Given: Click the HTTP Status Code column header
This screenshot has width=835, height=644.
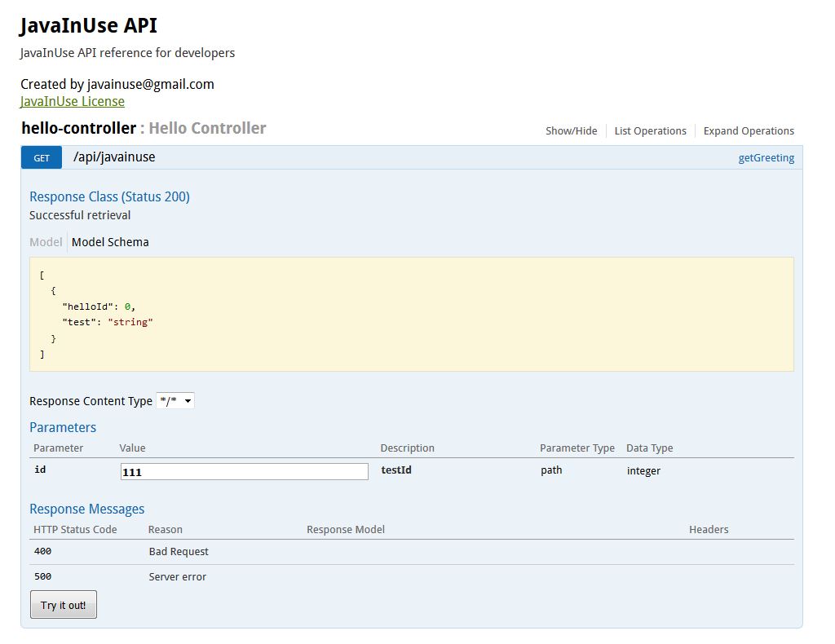Looking at the screenshot, I should tap(75, 530).
